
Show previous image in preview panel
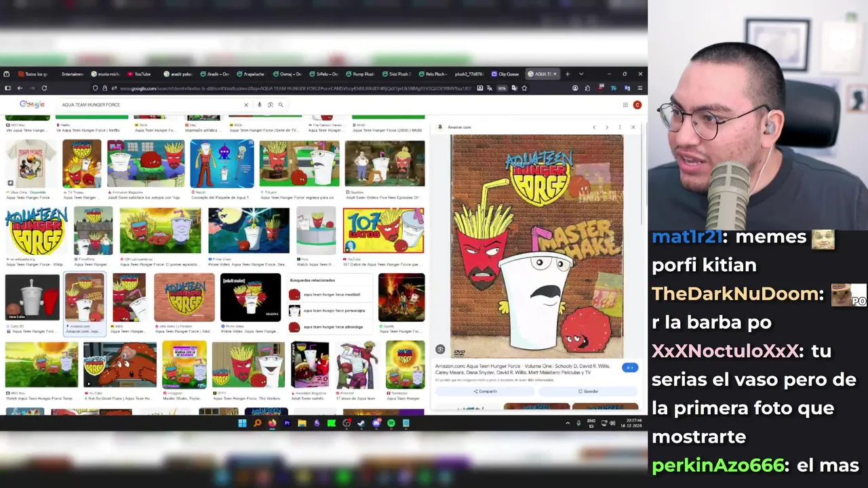pos(594,127)
